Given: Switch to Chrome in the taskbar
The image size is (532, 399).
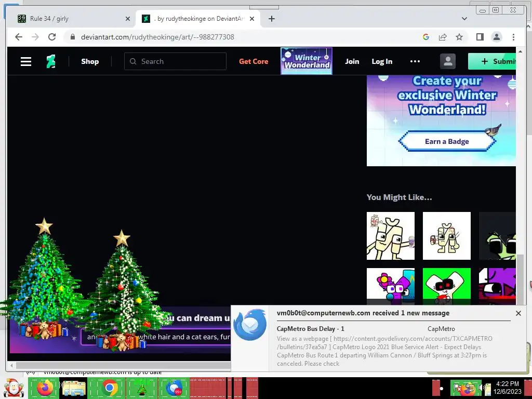Looking at the screenshot, I should click(x=110, y=388).
